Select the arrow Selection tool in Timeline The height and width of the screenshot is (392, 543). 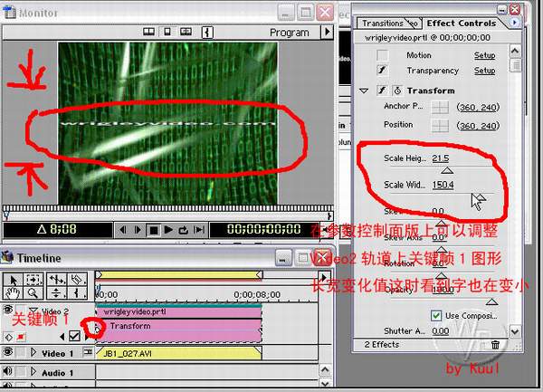[x=13, y=280]
